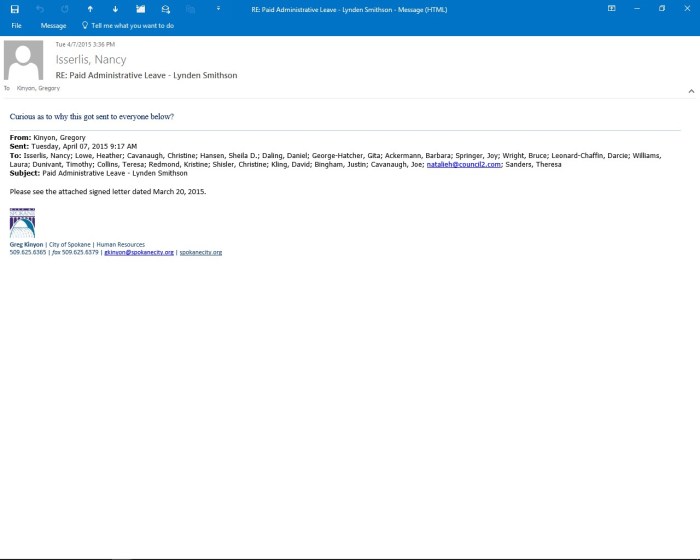Save the message with the floppy disk icon
This screenshot has width=700, height=560.
pos(15,9)
